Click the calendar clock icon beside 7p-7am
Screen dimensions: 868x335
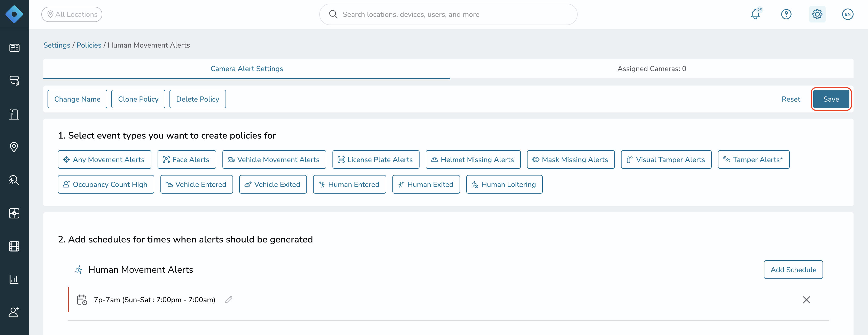(x=82, y=300)
